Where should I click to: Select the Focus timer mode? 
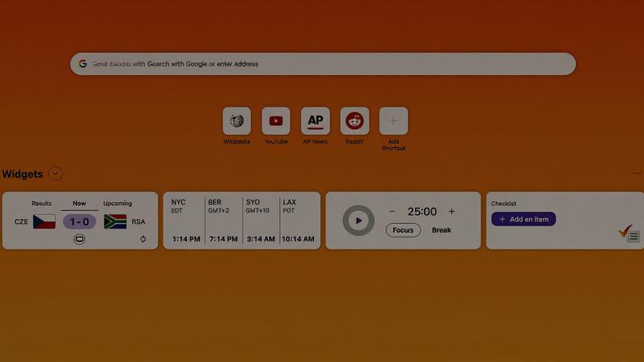(403, 229)
